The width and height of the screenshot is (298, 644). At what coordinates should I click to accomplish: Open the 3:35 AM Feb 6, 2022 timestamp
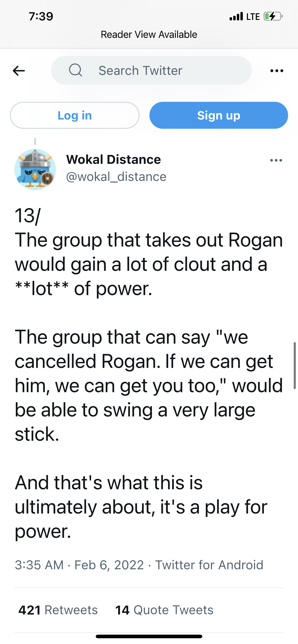pyautogui.click(x=79, y=565)
